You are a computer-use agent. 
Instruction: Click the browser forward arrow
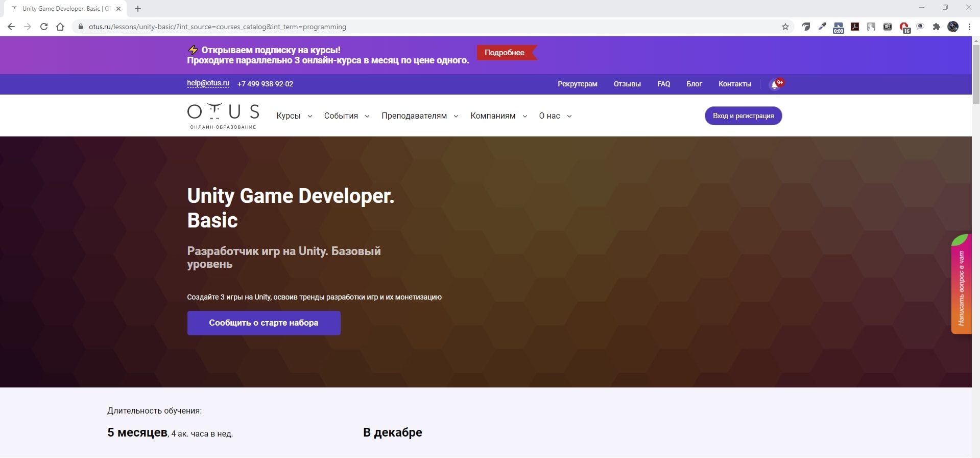pyautogui.click(x=28, y=27)
